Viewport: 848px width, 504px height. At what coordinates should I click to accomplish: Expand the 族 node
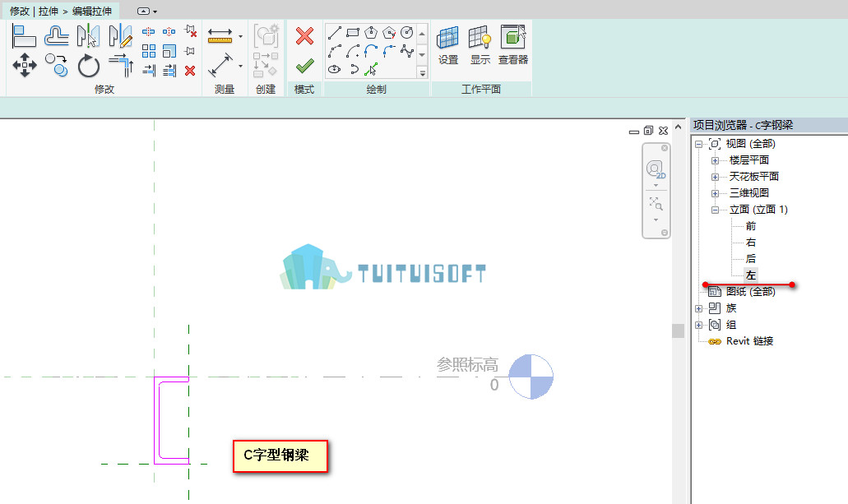coord(699,308)
